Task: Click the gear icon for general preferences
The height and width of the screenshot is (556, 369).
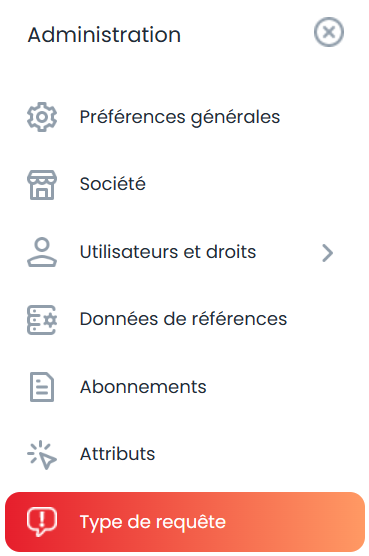Action: [x=42, y=117]
